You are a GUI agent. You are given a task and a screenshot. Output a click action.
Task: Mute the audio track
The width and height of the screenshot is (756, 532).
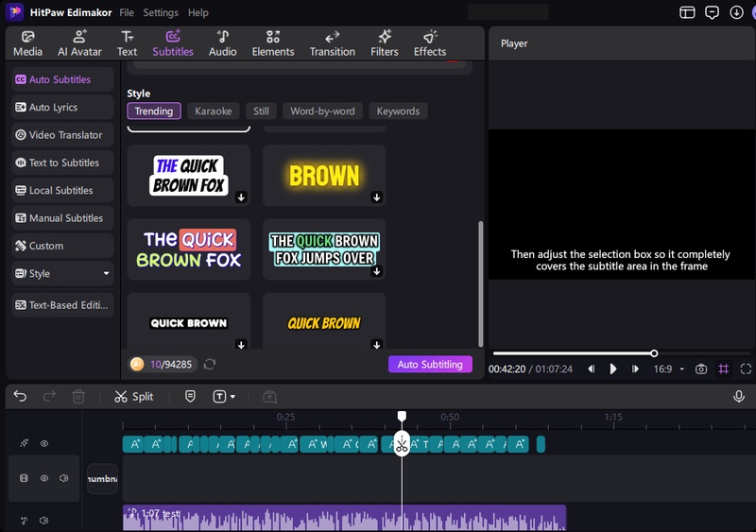coord(43,520)
